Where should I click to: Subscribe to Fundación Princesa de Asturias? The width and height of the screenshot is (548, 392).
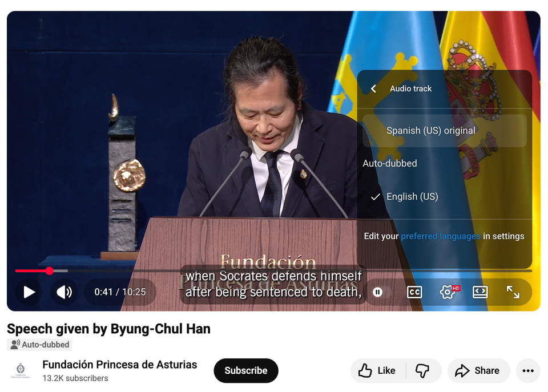[x=246, y=370]
